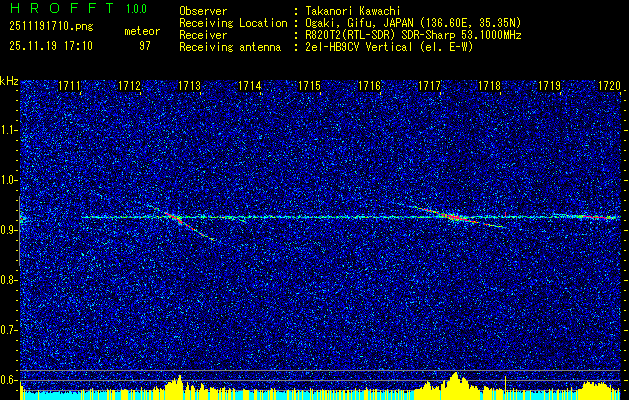629x400 pixels.
Task: Click the 1713 time marker
Action: click(x=189, y=85)
